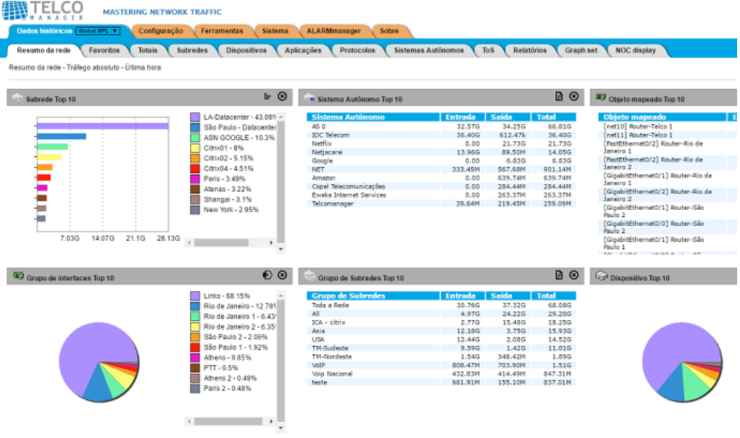This screenshot has width=740, height=438.
Task: Click the LA-Datacenter purple legend swatch
Action: [x=195, y=117]
